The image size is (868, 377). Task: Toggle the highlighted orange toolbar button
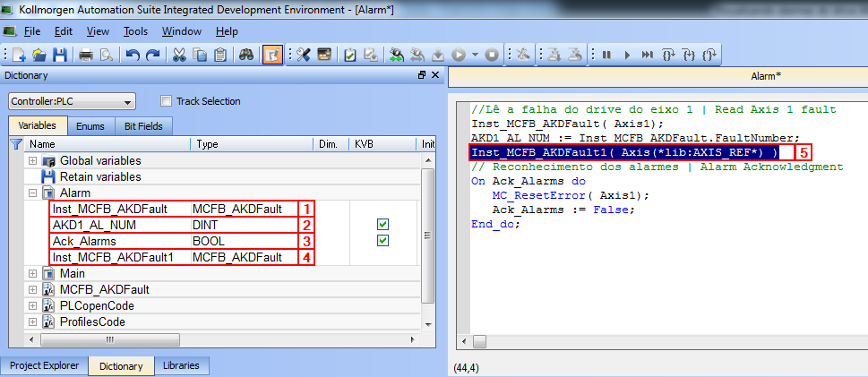point(272,55)
